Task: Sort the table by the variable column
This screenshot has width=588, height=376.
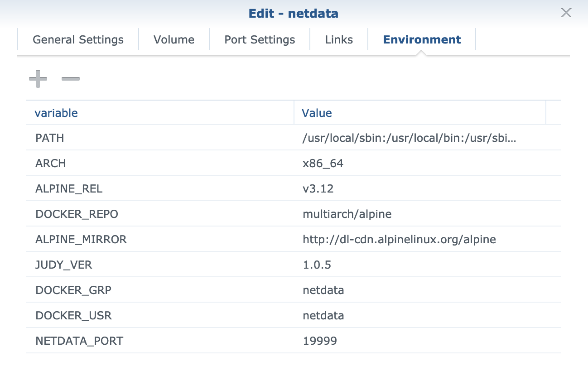Action: click(x=56, y=113)
